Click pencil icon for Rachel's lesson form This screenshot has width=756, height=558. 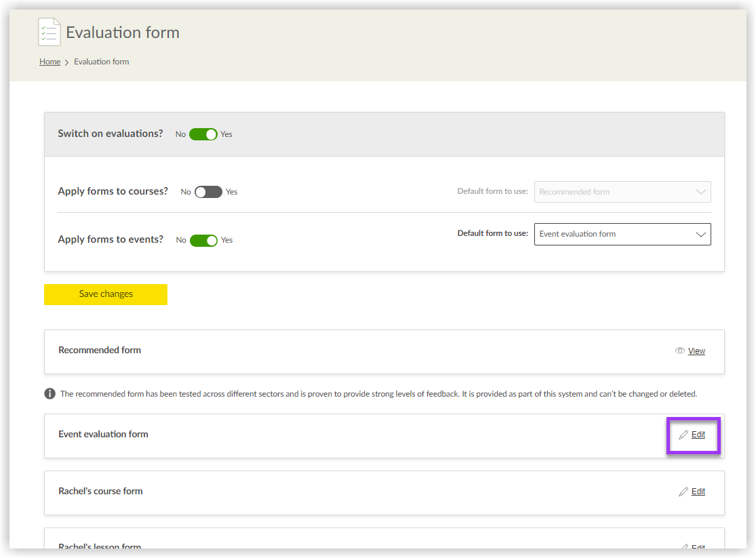pyautogui.click(x=683, y=546)
